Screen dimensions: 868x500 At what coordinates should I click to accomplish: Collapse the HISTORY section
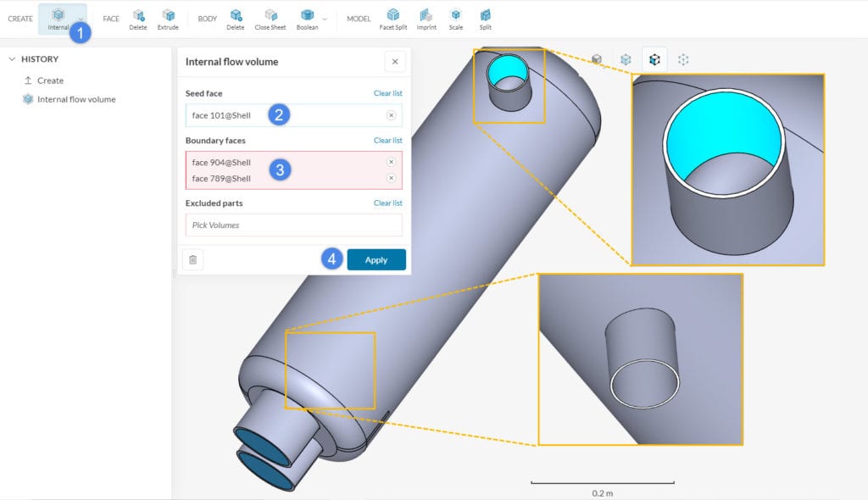pyautogui.click(x=13, y=59)
